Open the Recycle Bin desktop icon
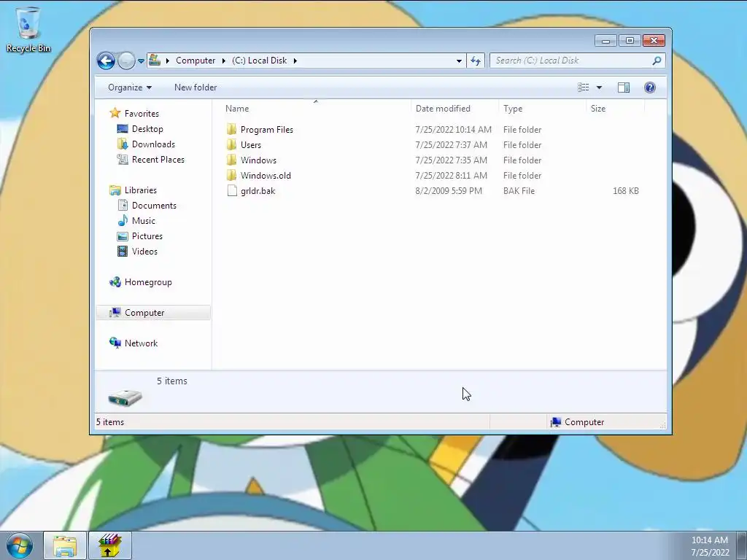The height and width of the screenshot is (560, 747). [28, 29]
